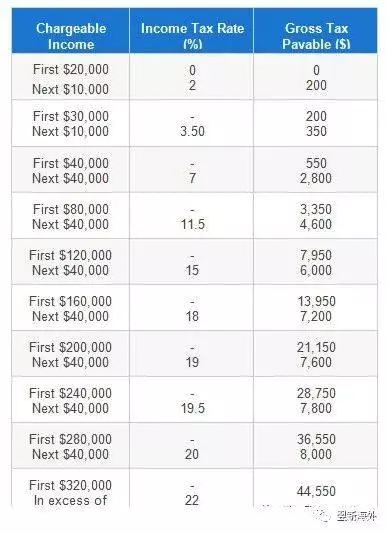Screen dimensions: 388x533
Task: Click the 19.5 tax rate value
Action: [192, 408]
